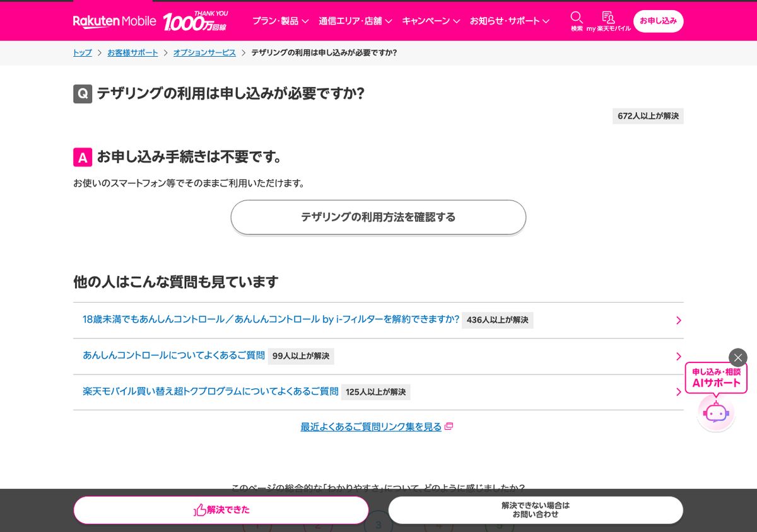Click 解決できない場合はお問い合わせ button
Image resolution: width=757 pixels, height=532 pixels.
pos(536,510)
